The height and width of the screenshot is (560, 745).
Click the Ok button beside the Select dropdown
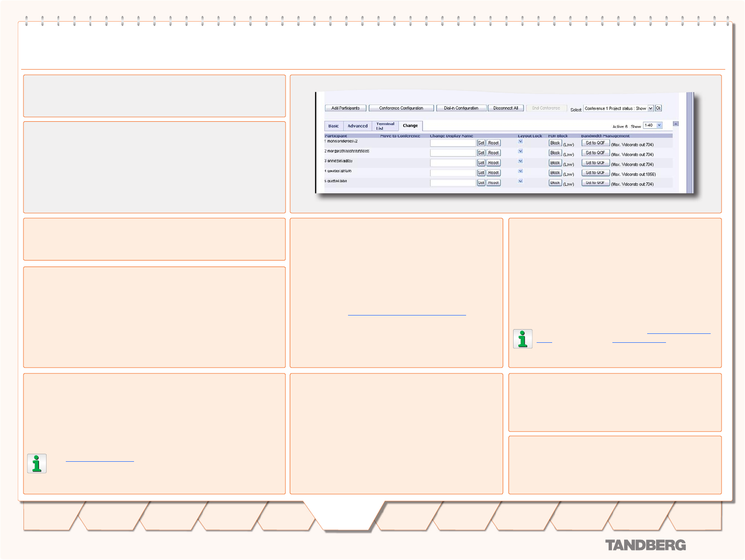click(658, 108)
